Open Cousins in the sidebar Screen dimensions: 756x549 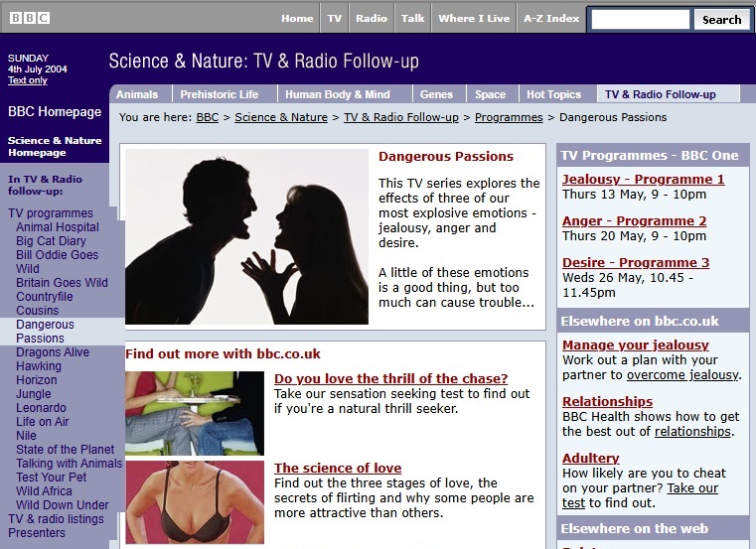click(37, 311)
